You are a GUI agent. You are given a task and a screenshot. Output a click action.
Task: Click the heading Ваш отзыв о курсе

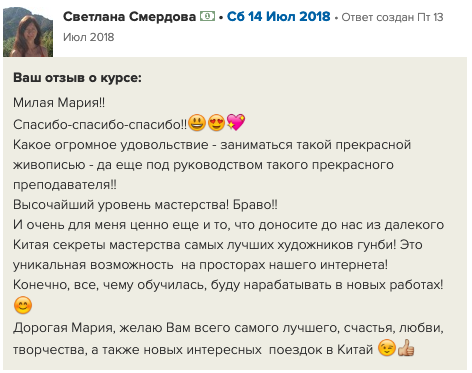click(x=77, y=78)
